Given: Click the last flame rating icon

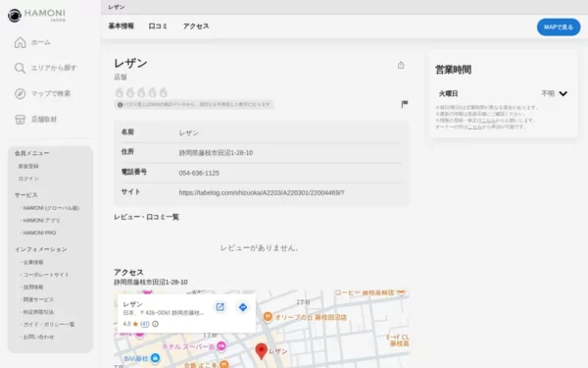Looking at the screenshot, I should point(164,92).
